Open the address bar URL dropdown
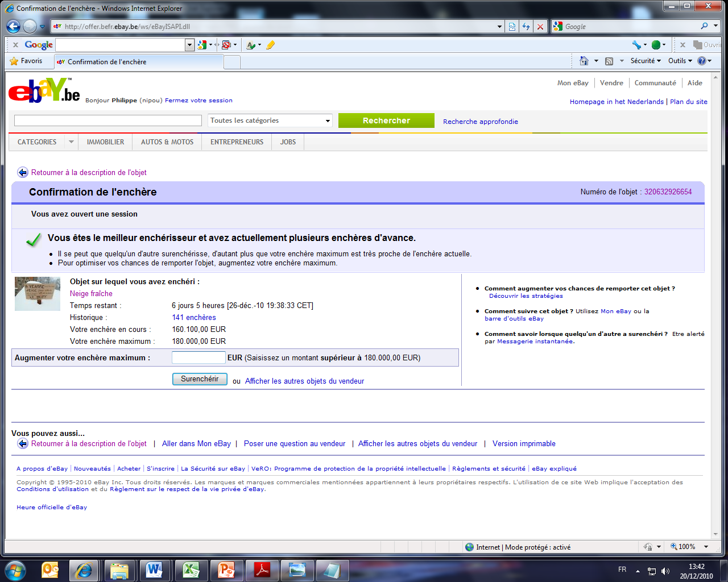 coord(499,27)
